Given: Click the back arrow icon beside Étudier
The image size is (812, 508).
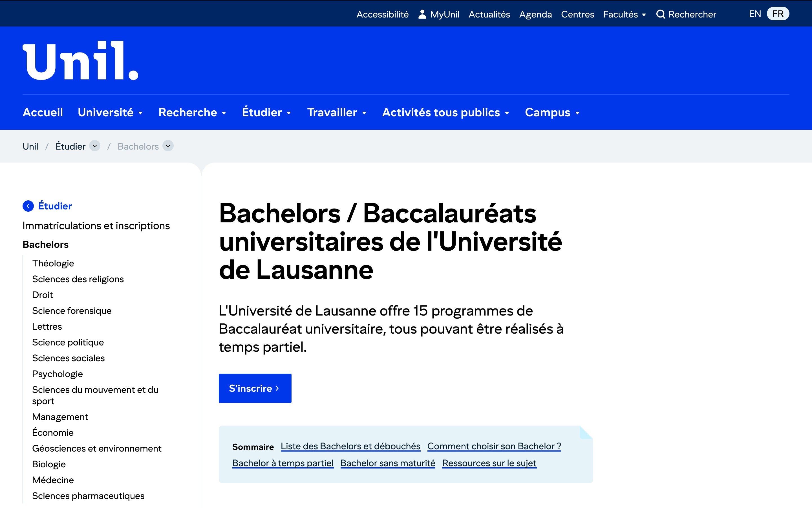Looking at the screenshot, I should 28,206.
